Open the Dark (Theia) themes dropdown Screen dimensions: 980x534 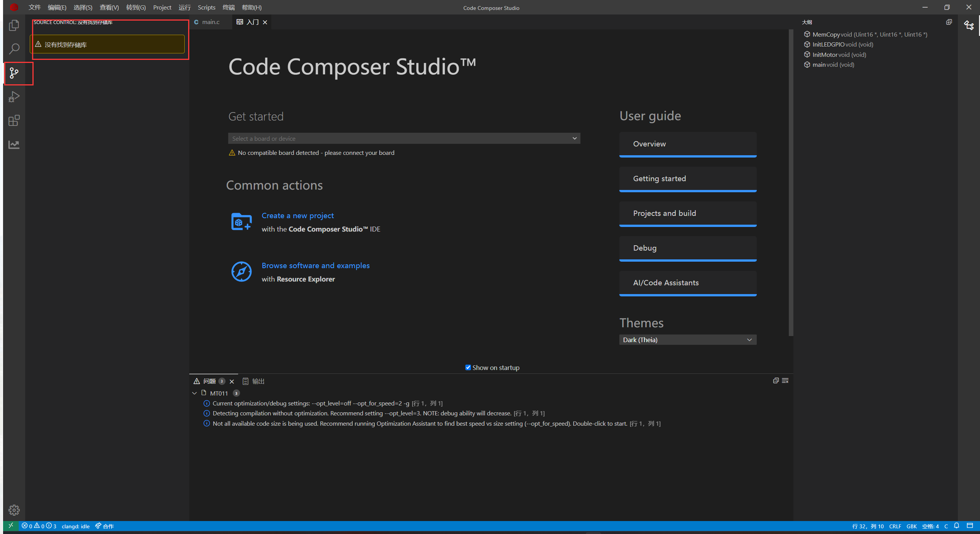click(687, 340)
